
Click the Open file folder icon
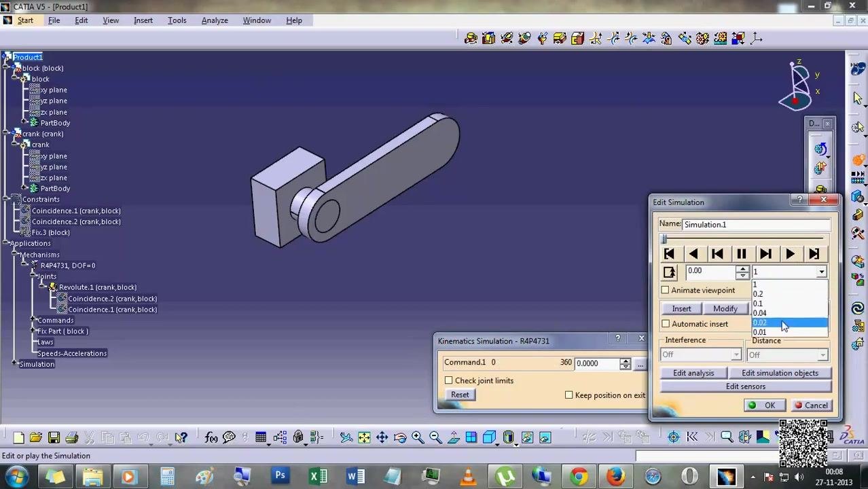[x=36, y=438]
